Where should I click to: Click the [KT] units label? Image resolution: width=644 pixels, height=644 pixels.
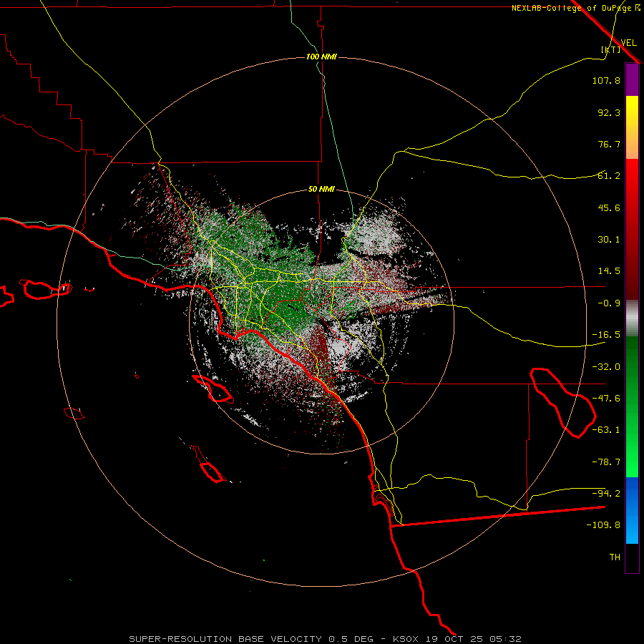(x=611, y=49)
